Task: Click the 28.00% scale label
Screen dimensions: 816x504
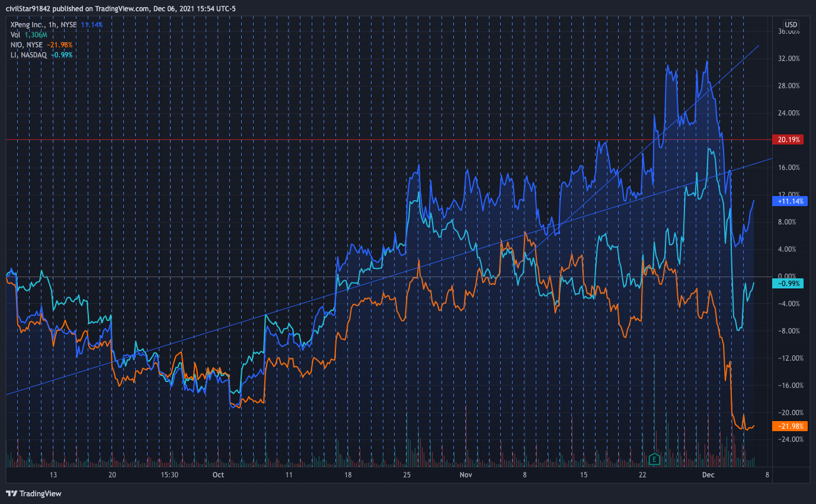Action: click(790, 86)
